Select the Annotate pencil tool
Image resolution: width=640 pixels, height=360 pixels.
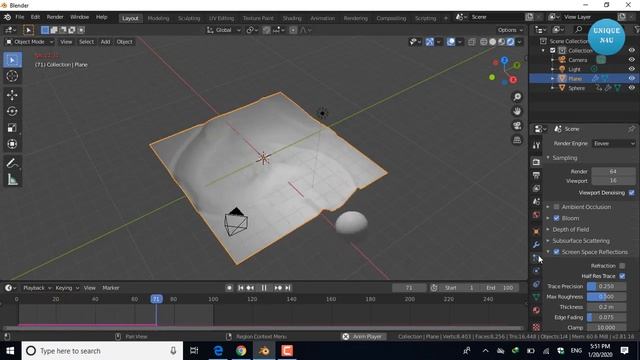click(12, 163)
